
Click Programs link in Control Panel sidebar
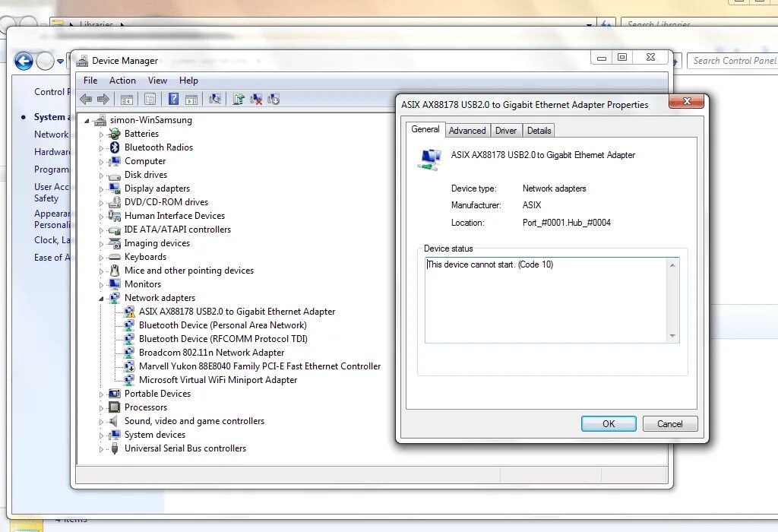click(x=52, y=169)
